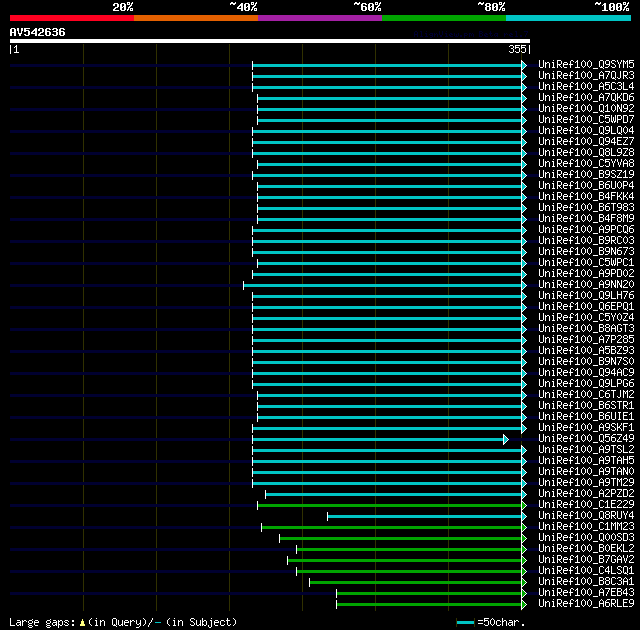The height and width of the screenshot is (630, 640).
Task: Open the UniRef100_B6T983 entry
Action: coord(586,208)
